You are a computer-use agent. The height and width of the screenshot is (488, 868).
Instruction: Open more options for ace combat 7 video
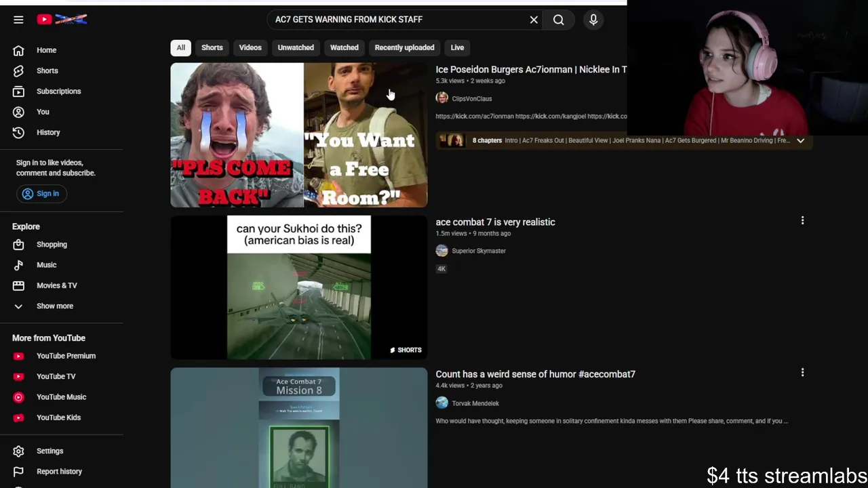coord(802,220)
